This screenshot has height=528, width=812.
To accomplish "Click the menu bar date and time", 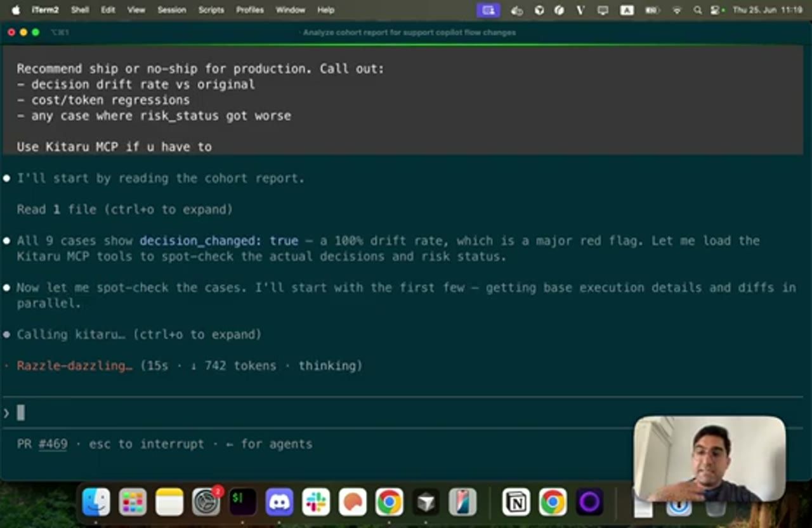I will [x=768, y=10].
